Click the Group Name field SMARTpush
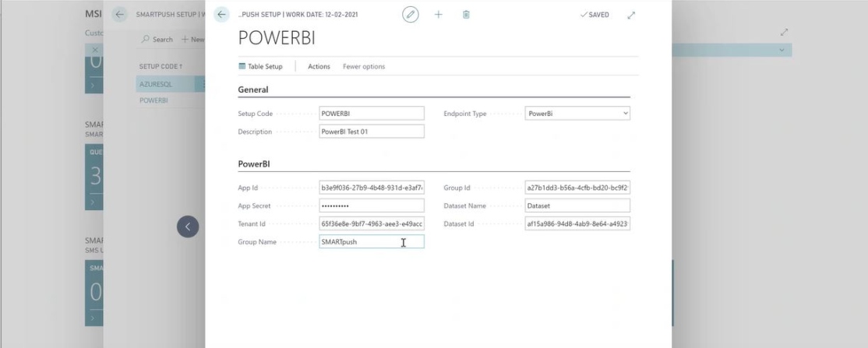The height and width of the screenshot is (348, 868). [372, 242]
